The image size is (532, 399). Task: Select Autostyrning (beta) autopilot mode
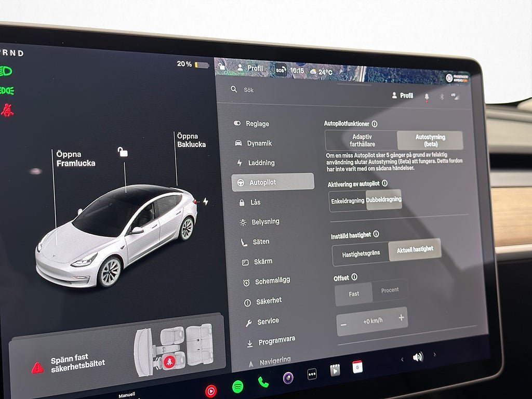click(x=430, y=140)
